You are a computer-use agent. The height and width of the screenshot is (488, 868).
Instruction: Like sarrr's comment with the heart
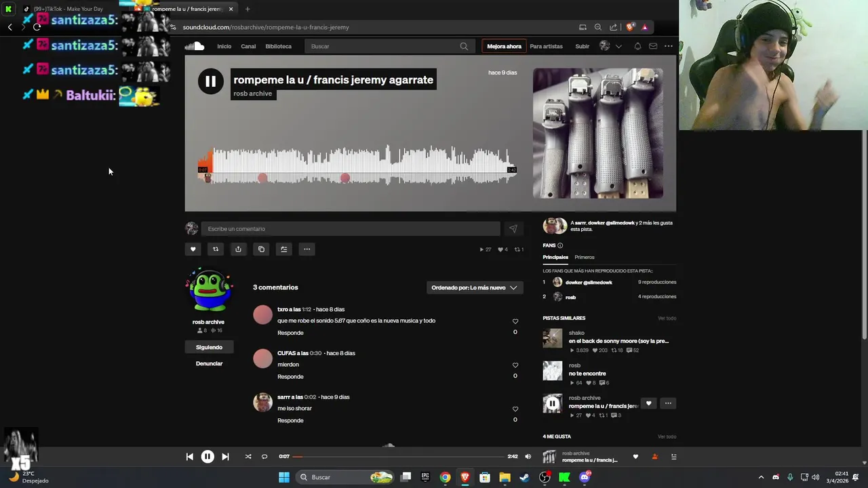click(x=515, y=409)
